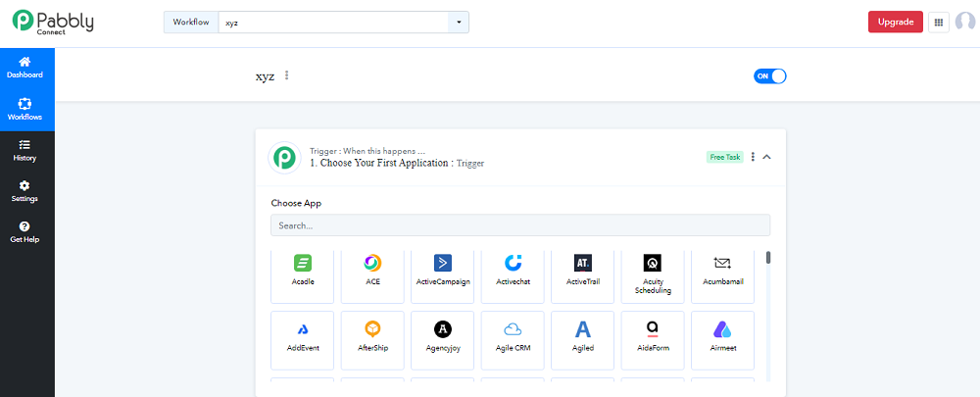
Task: Click the Choose App search field
Action: pos(520,225)
